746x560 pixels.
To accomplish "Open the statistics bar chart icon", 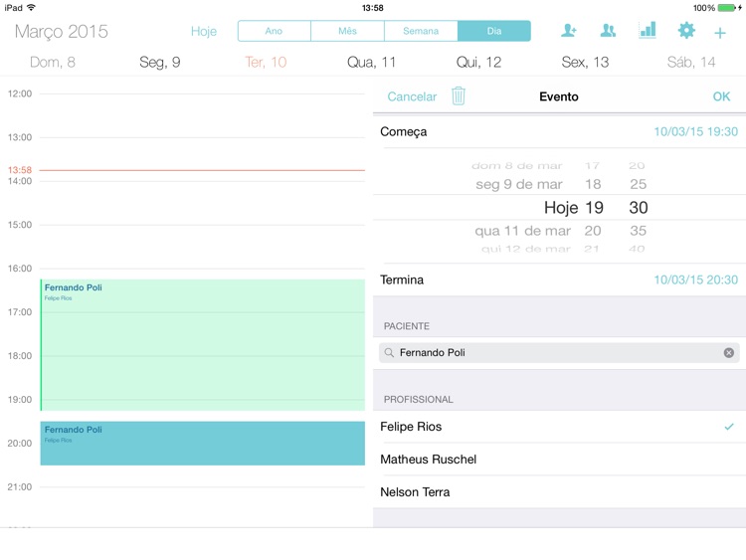I will (648, 31).
